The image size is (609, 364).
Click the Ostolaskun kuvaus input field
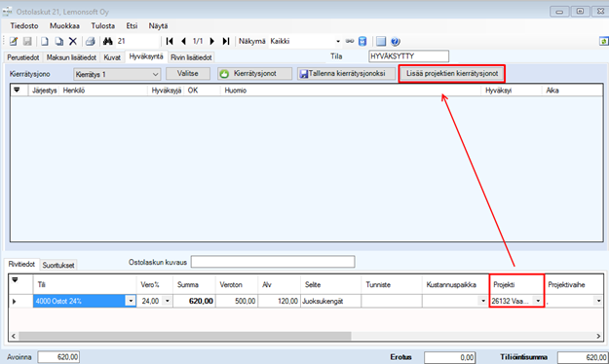(x=273, y=262)
